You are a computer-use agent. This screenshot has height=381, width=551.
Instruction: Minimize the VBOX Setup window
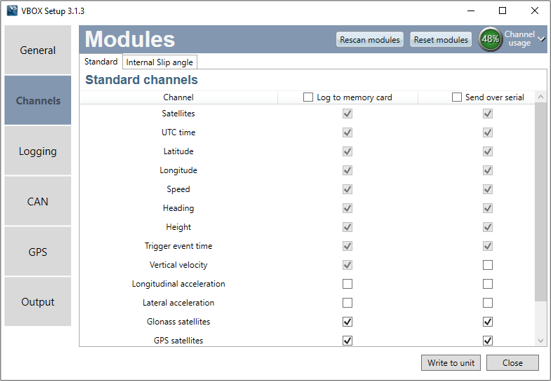pos(471,11)
